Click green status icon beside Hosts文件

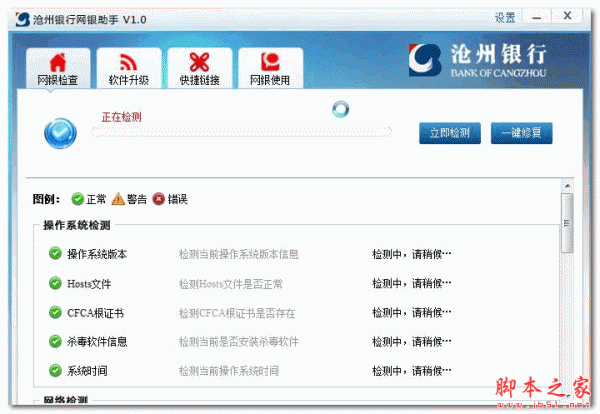tap(55, 283)
